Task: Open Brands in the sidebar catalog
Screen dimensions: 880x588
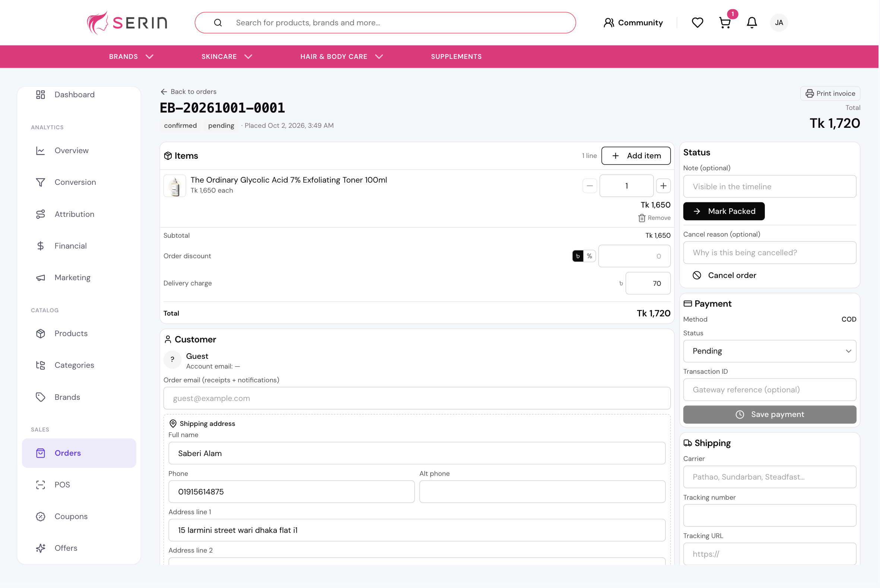Action: click(79, 397)
